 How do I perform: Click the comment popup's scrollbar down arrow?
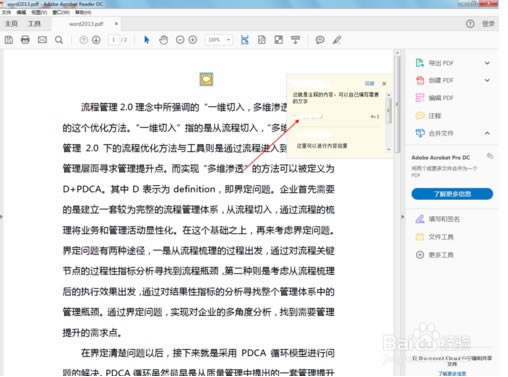point(388,149)
